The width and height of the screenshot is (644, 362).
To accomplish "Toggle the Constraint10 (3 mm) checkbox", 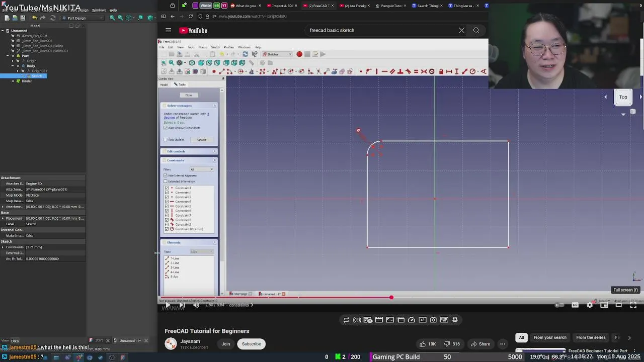I will coord(167,229).
